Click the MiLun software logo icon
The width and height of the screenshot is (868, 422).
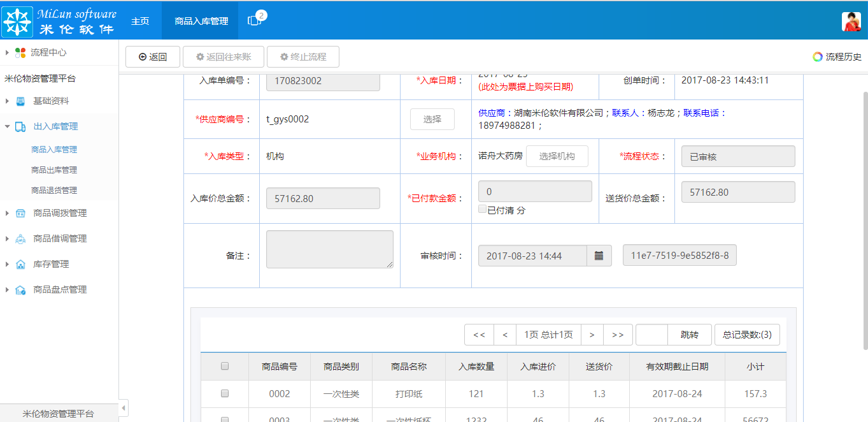[x=17, y=21]
